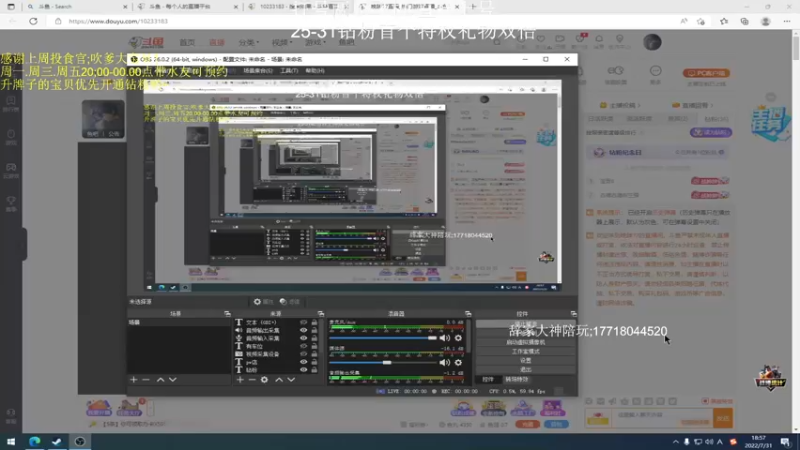Viewport: 800px width, 450px height.
Task: Open the browser settings ellipsis menu
Action: (787, 21)
